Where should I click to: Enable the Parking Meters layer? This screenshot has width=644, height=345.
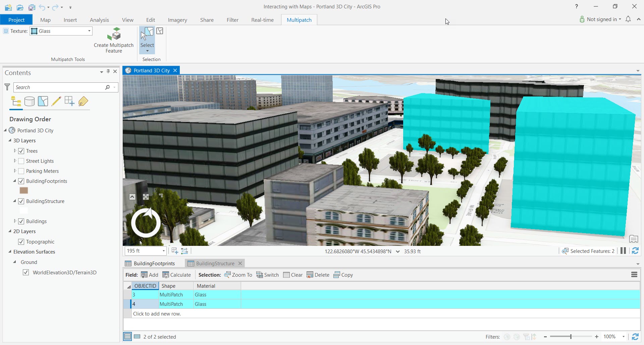tap(21, 171)
